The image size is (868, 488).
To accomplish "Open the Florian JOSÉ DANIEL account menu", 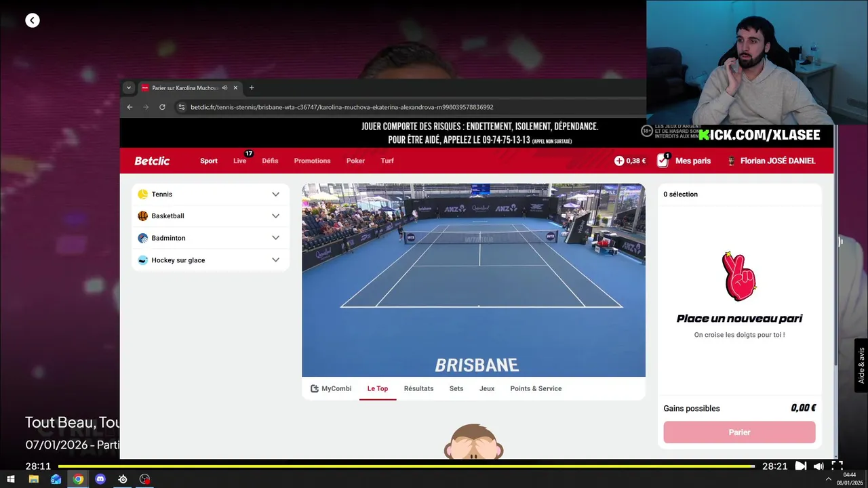I will 778,161.
